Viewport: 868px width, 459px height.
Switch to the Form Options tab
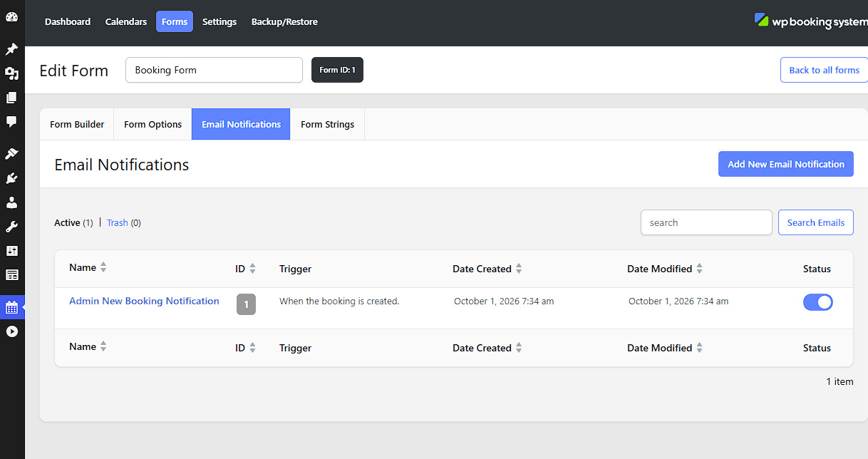click(x=153, y=124)
